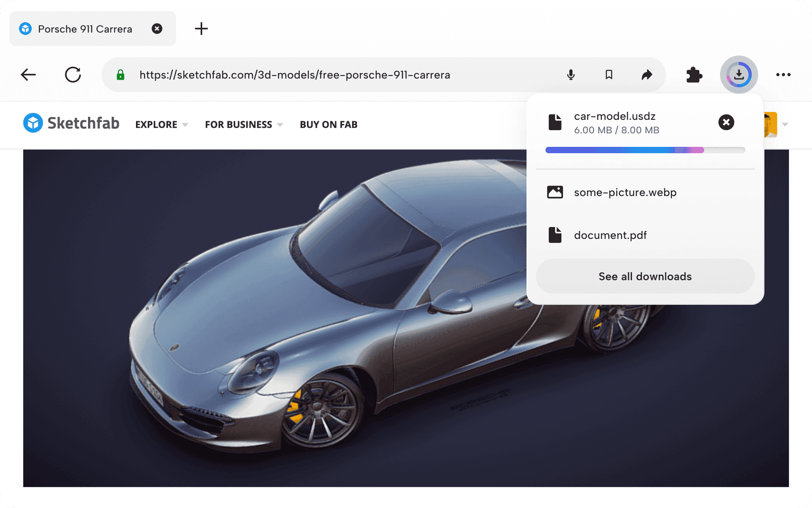Close the Porsche 911 Carrera tab
Viewport: 812px width, 508px height.
point(157,29)
